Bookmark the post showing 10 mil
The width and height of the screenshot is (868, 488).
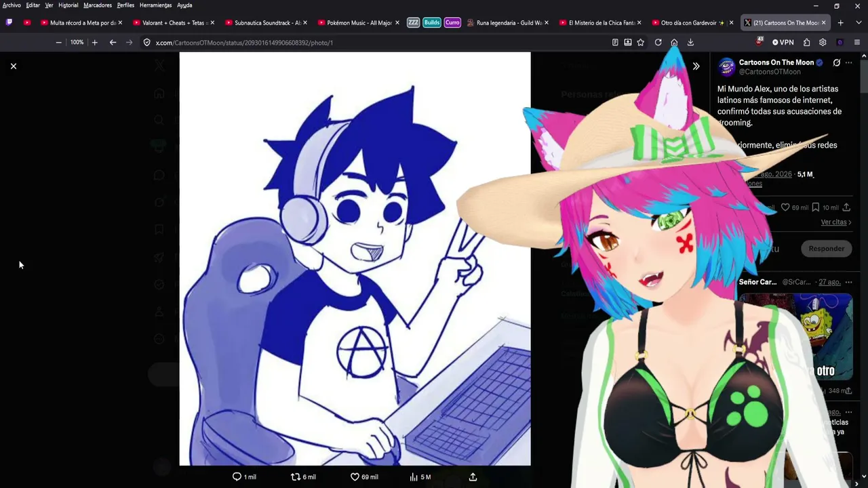[x=816, y=207]
